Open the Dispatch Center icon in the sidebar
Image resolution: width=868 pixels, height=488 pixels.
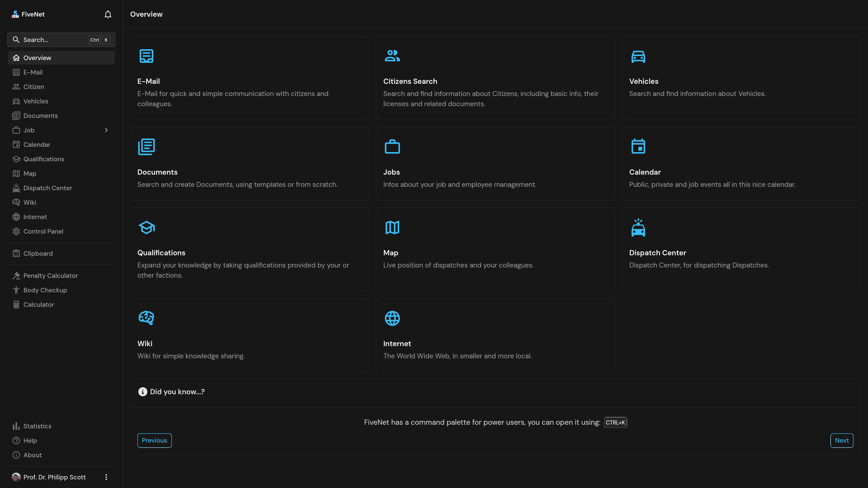click(x=16, y=188)
